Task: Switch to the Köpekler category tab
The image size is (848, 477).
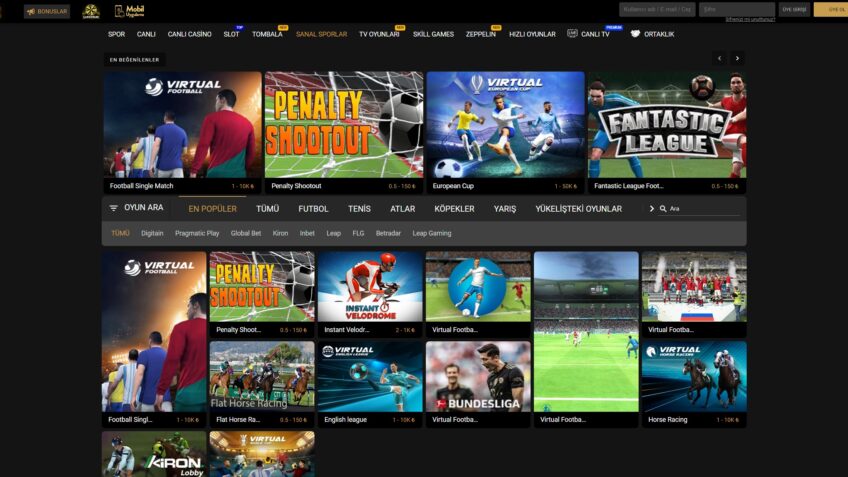Action: pos(454,208)
